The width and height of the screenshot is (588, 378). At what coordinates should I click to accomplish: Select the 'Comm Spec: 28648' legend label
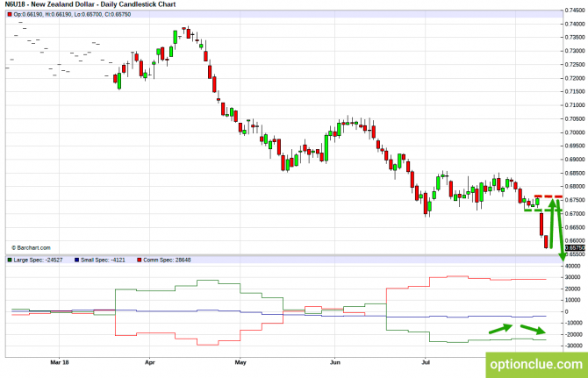coord(167,260)
